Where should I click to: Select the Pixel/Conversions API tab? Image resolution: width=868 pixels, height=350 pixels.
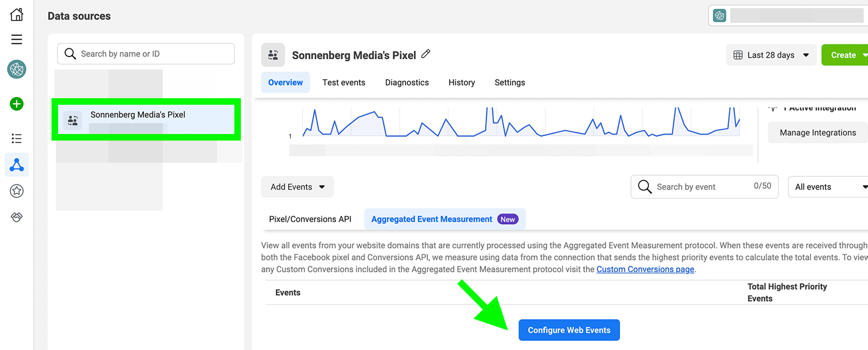click(310, 219)
